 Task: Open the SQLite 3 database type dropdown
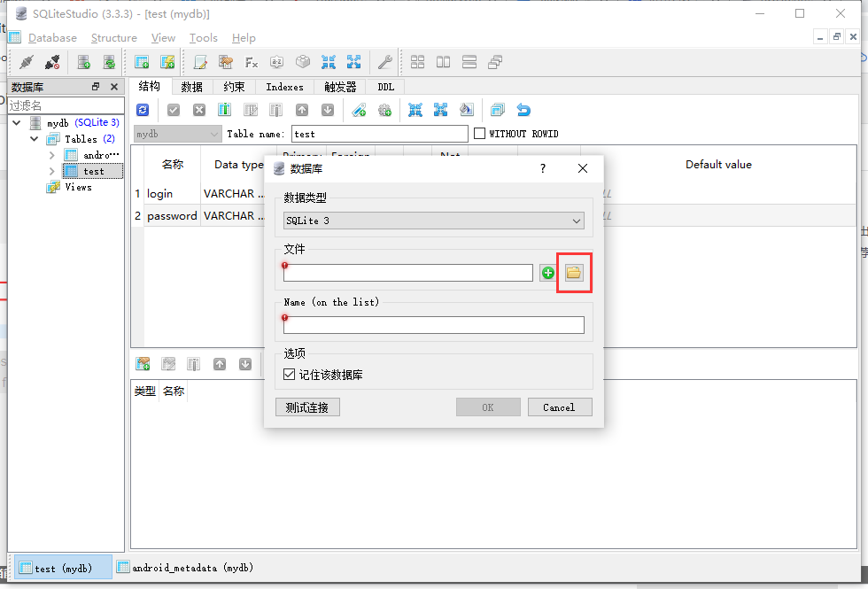(x=433, y=221)
